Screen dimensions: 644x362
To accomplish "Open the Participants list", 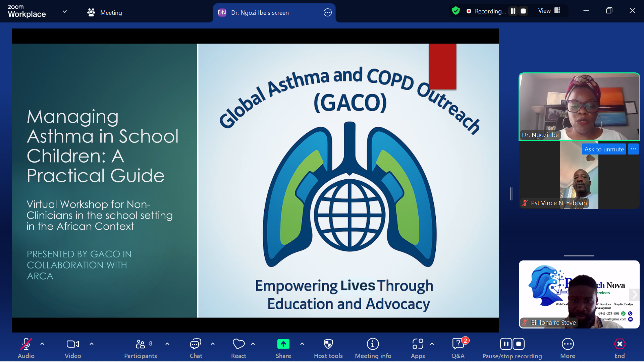I will point(141,344).
